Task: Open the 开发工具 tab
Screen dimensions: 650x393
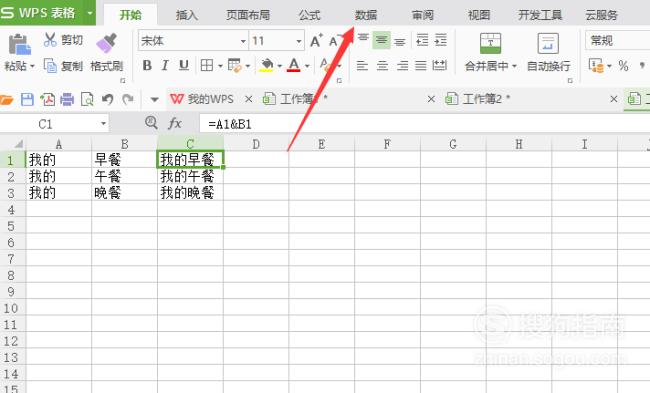Action: [x=540, y=15]
